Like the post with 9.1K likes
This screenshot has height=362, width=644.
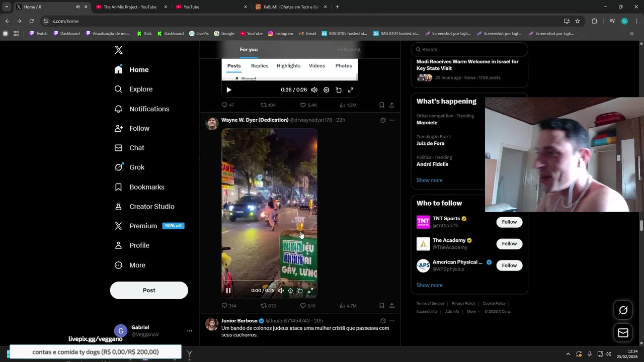(x=308, y=306)
